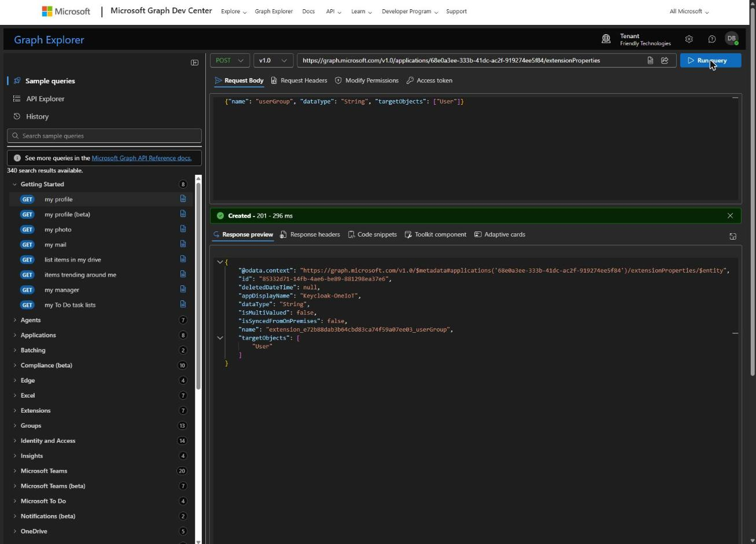Switch to the Request Headers tab
This screenshot has width=756, height=544.
[298, 80]
